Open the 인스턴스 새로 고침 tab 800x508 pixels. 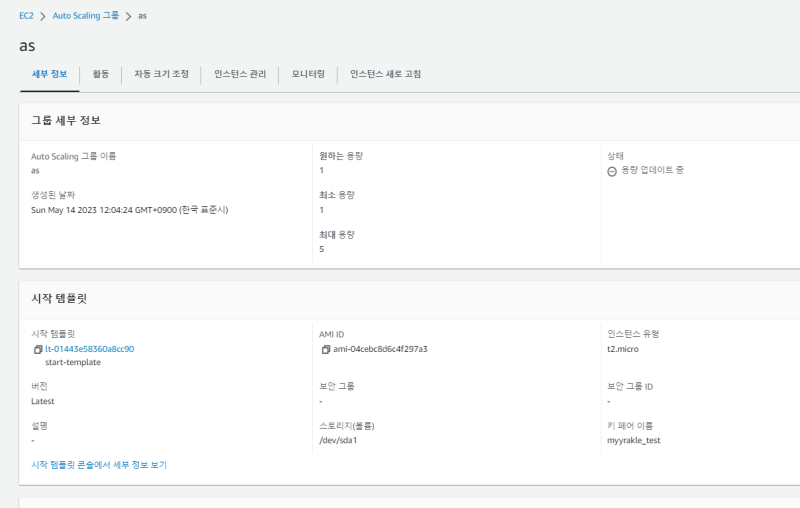tap(385, 74)
